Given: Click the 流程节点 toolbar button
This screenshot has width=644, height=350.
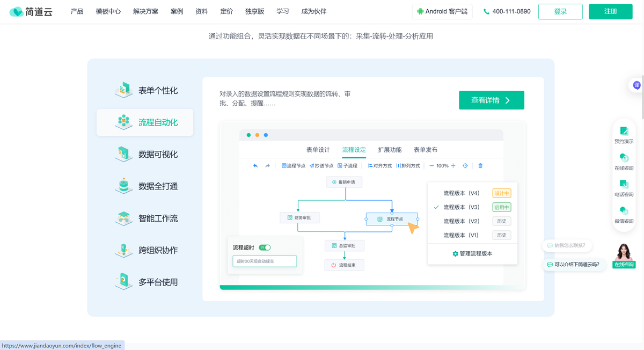Looking at the screenshot, I should click(294, 166).
